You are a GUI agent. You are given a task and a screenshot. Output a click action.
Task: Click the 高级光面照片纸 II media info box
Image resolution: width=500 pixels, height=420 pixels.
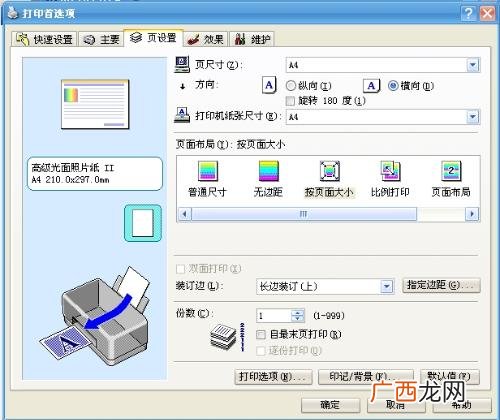(x=95, y=174)
